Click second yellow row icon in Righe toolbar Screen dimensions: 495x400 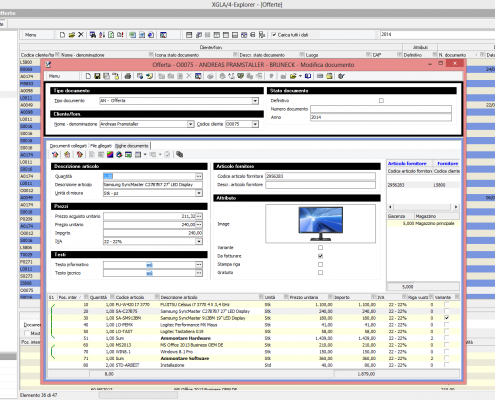click(x=67, y=154)
